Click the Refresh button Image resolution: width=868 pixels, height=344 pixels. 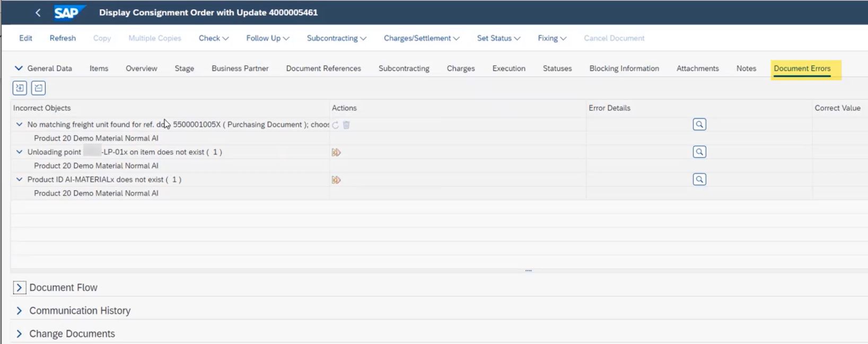click(63, 38)
